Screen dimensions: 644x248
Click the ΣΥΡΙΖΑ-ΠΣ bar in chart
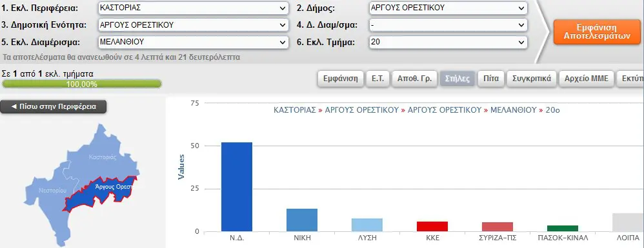point(498,227)
